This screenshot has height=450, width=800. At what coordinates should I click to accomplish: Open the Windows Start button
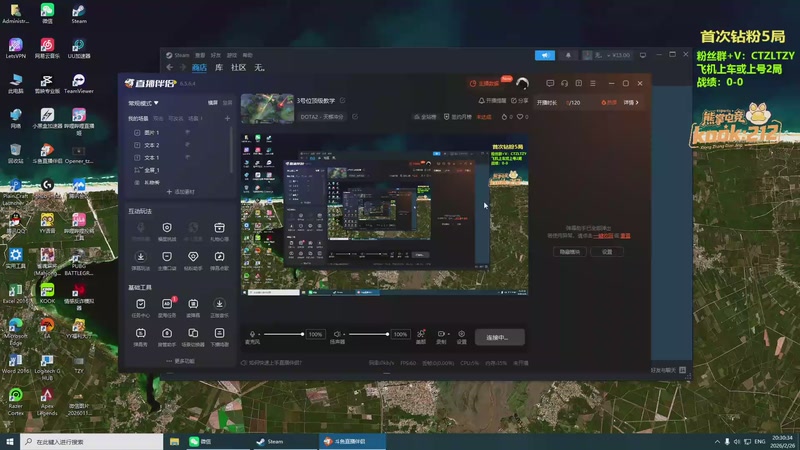(x=10, y=442)
